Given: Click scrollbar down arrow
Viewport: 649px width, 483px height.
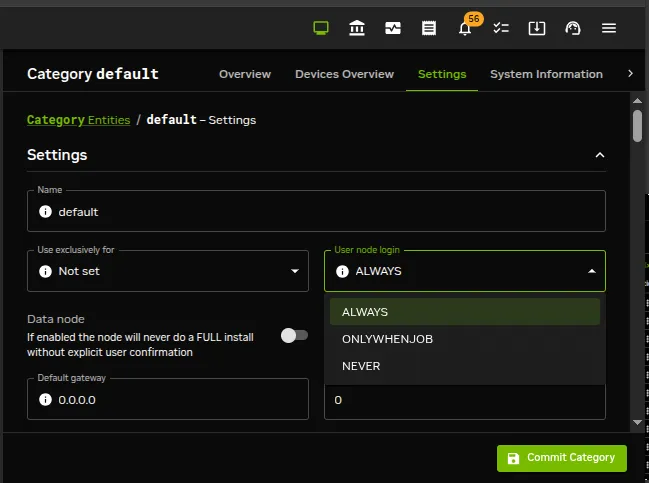Looking at the screenshot, I should pos(637,422).
